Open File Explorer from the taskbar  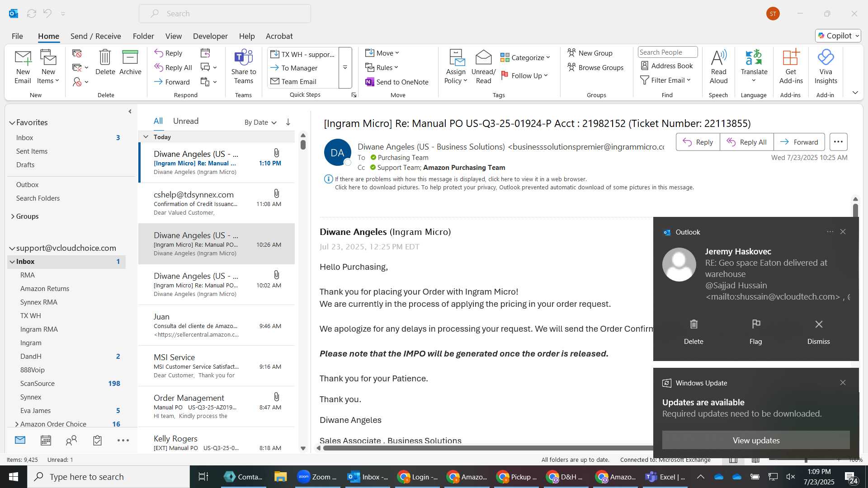pyautogui.click(x=280, y=477)
